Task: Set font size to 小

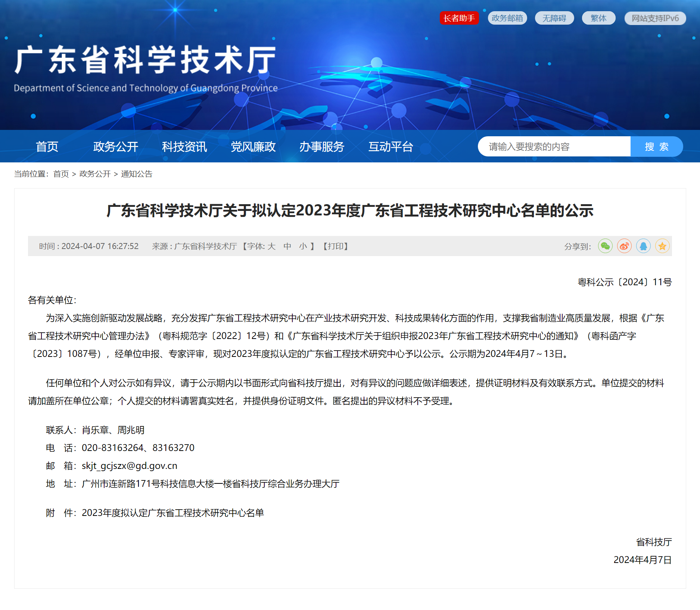Action: tap(303, 246)
